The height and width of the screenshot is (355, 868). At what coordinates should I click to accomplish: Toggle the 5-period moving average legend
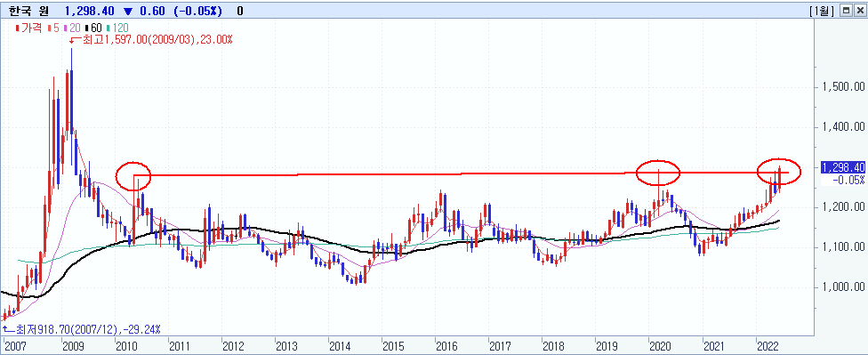coord(52,28)
